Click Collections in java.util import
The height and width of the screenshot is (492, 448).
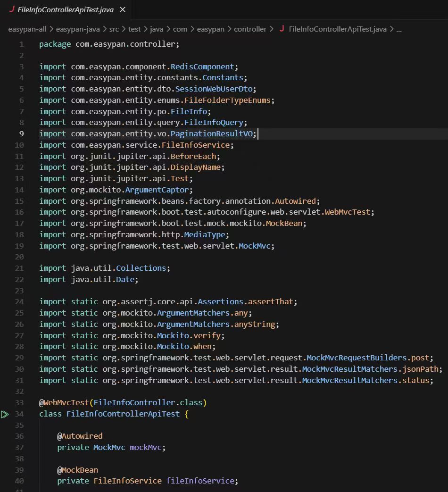point(141,268)
